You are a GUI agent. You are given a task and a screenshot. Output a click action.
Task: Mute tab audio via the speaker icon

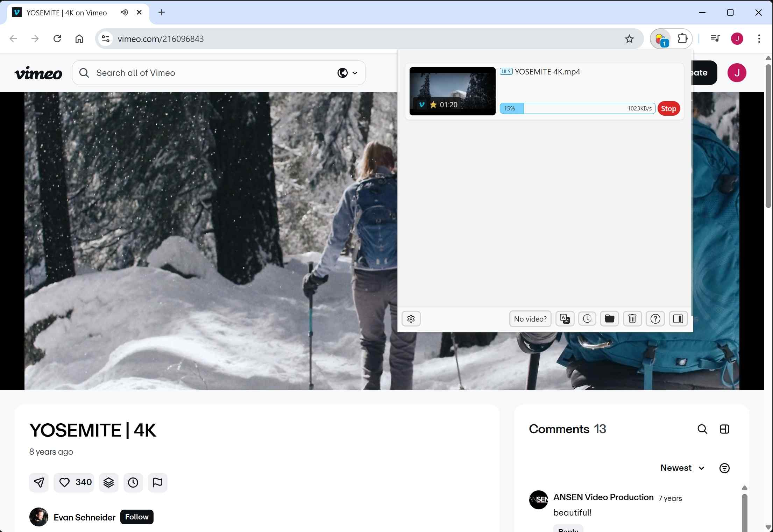pyautogui.click(x=124, y=12)
